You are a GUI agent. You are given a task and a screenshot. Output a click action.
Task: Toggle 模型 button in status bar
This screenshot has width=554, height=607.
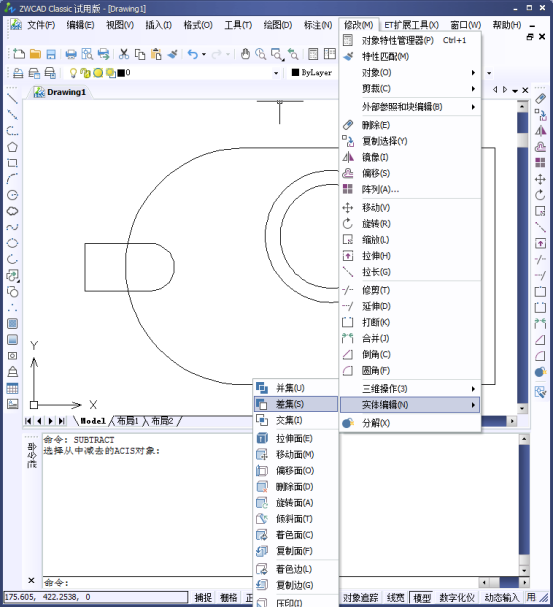coord(422,597)
